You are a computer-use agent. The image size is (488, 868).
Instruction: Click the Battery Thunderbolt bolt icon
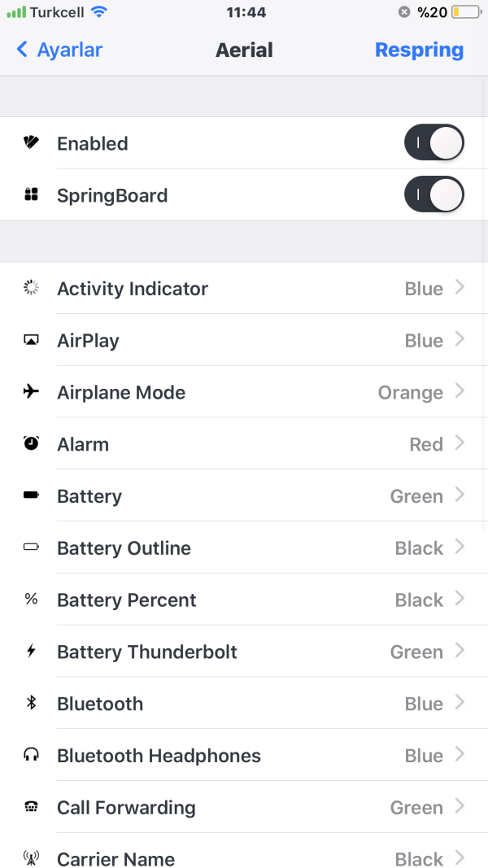point(31,651)
